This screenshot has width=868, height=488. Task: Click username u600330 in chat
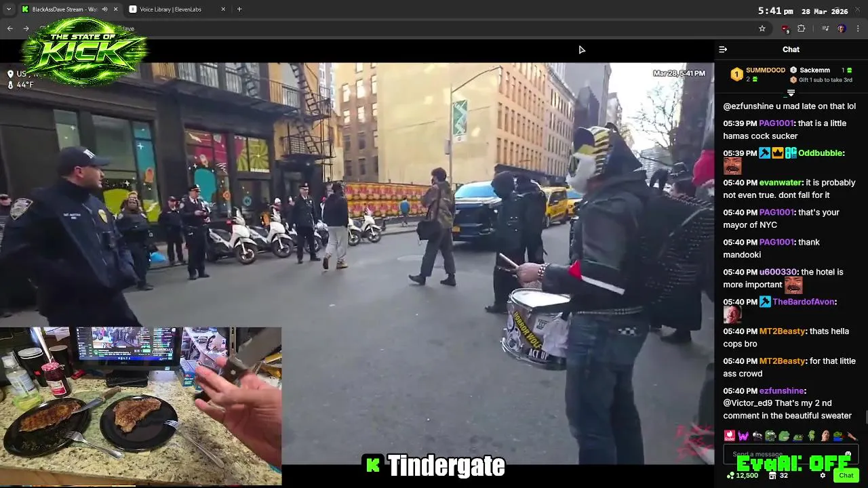coord(777,272)
